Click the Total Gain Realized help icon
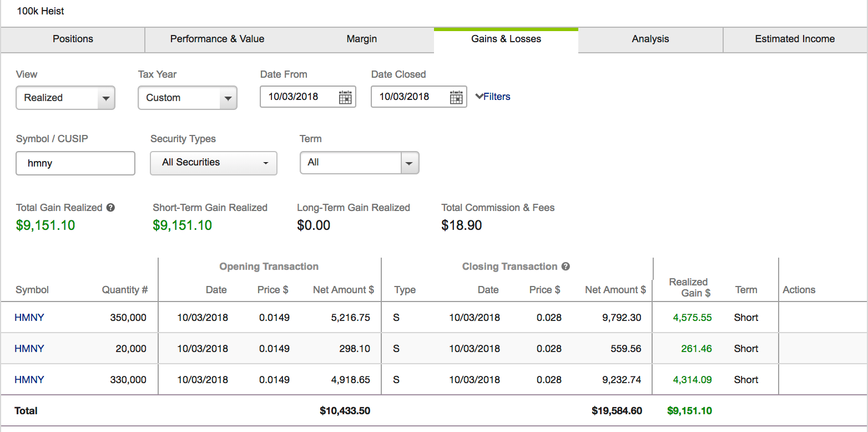The height and width of the screenshot is (432, 868). [x=110, y=208]
